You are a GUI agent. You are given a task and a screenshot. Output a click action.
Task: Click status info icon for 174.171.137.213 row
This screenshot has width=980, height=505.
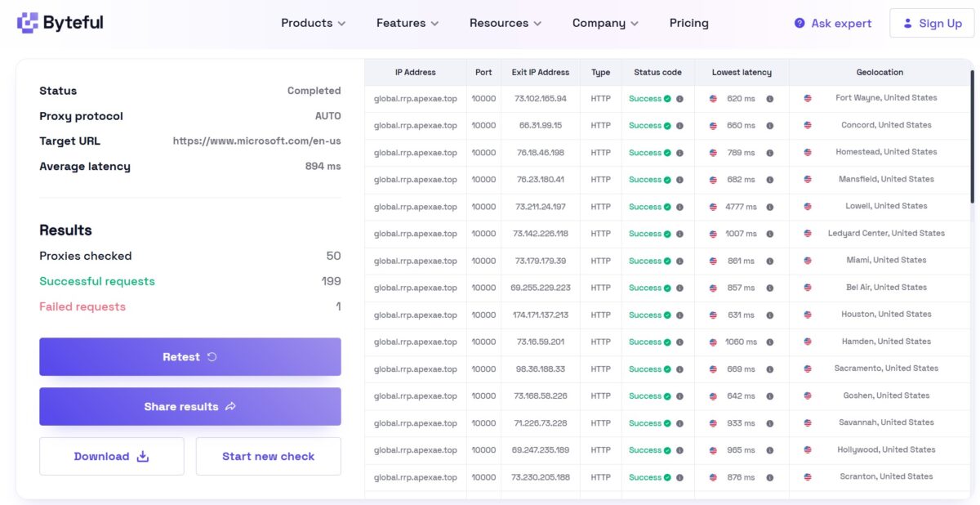[679, 315]
